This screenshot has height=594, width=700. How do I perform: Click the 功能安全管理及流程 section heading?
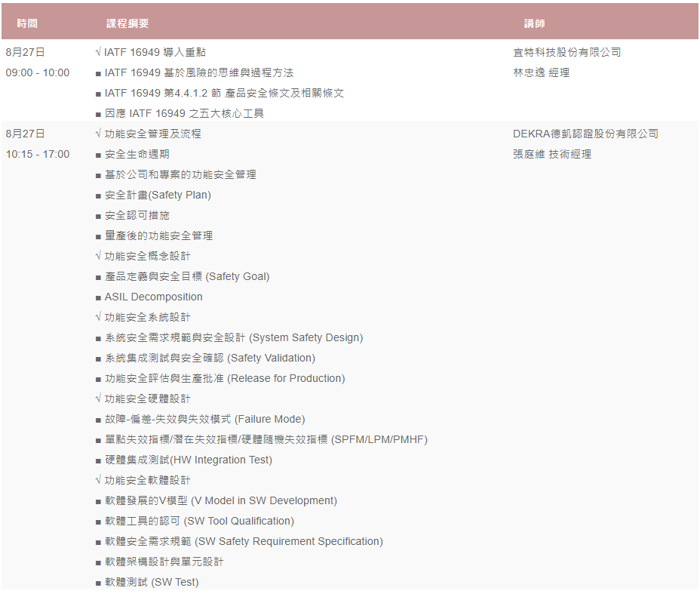click(x=152, y=134)
